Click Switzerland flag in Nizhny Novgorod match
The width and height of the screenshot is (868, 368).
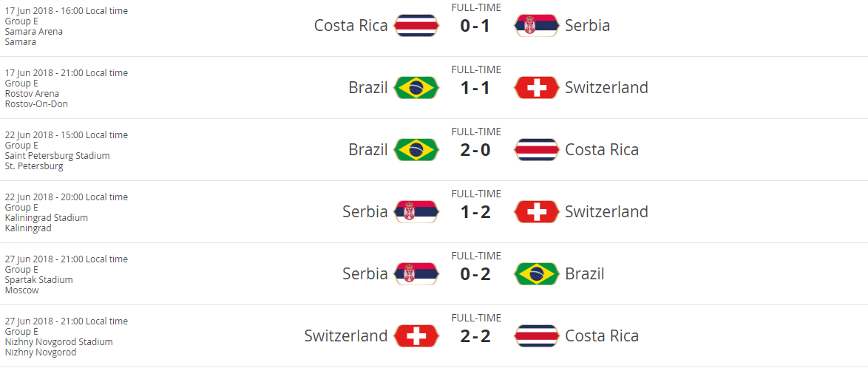[416, 336]
